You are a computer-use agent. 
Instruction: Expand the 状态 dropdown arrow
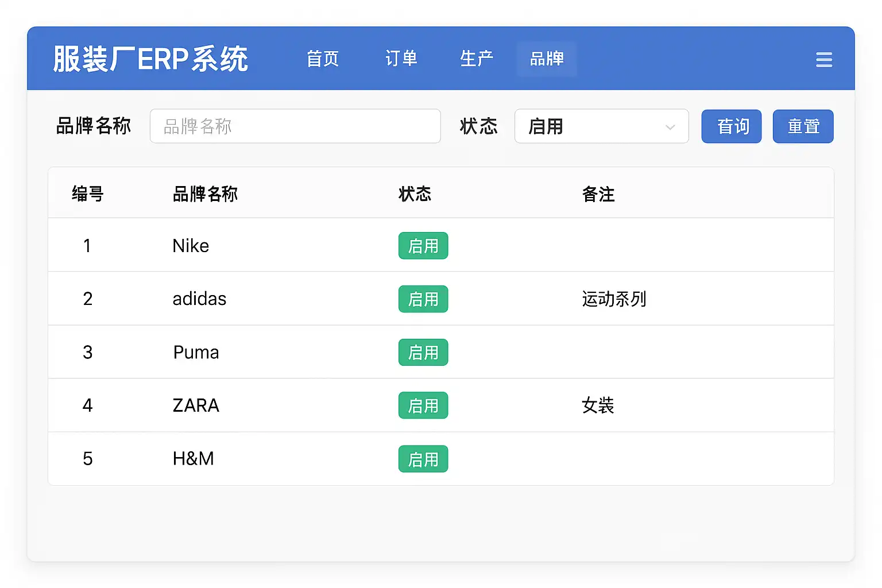click(x=670, y=127)
